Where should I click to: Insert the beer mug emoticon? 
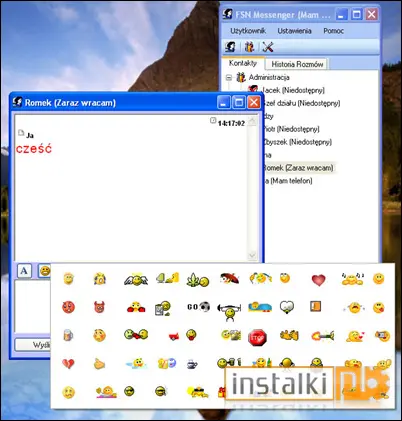pos(68,335)
